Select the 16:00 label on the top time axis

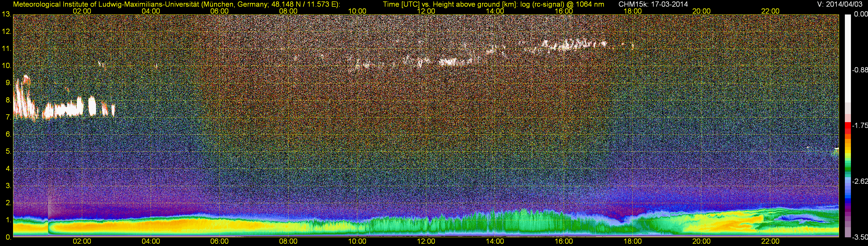pyautogui.click(x=564, y=11)
